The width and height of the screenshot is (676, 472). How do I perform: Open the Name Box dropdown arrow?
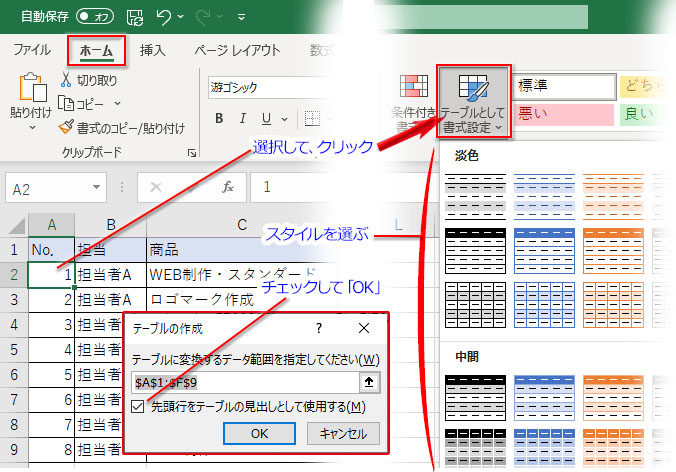pos(97,188)
